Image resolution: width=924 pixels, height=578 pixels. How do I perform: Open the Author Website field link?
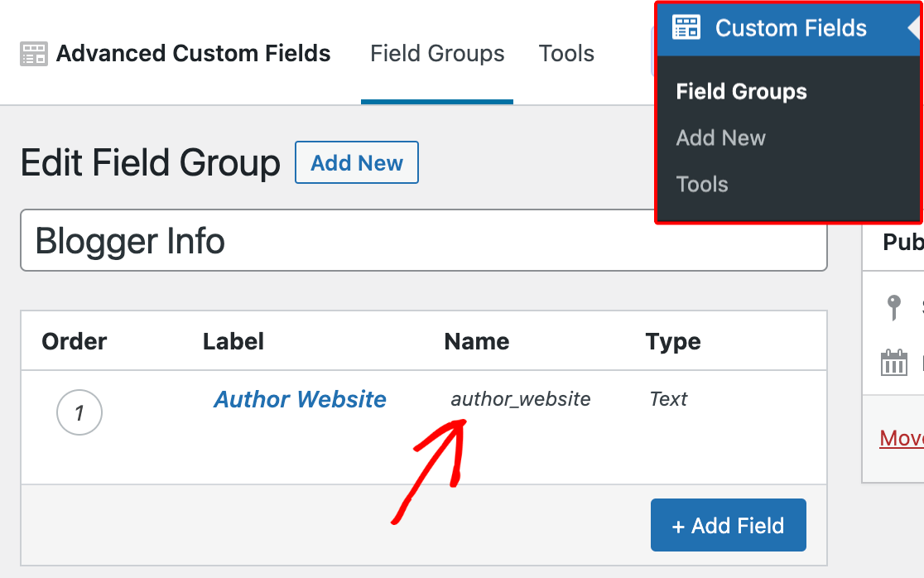pyautogui.click(x=300, y=399)
